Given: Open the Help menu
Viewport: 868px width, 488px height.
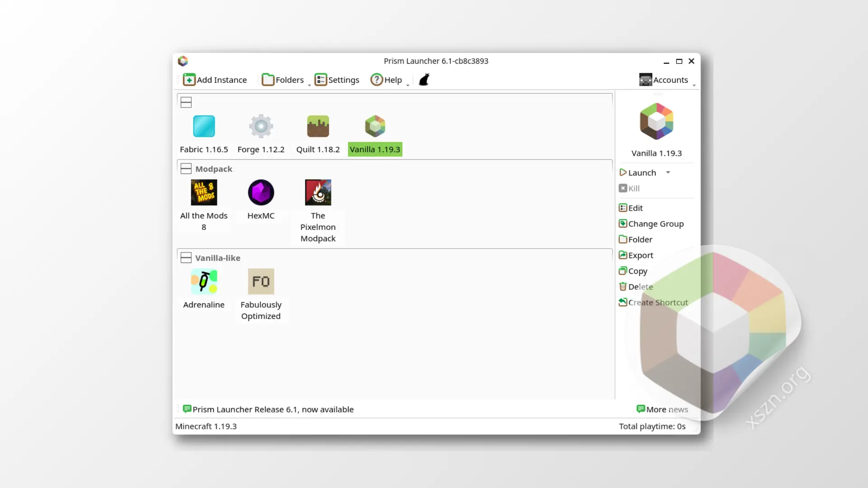Looking at the screenshot, I should pyautogui.click(x=387, y=80).
